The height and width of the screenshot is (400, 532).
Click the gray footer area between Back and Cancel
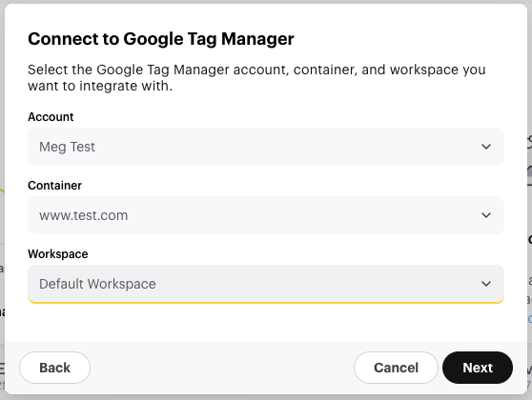[222, 368]
